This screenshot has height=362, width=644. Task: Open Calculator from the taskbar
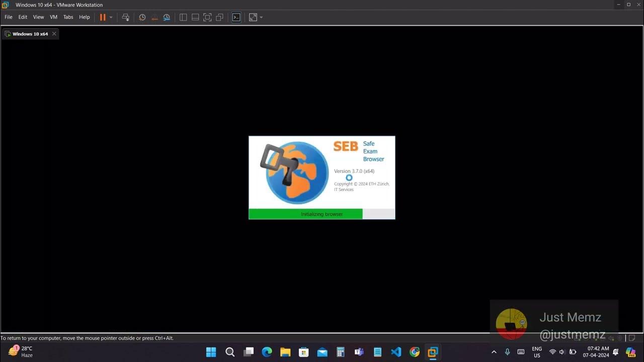(341, 352)
